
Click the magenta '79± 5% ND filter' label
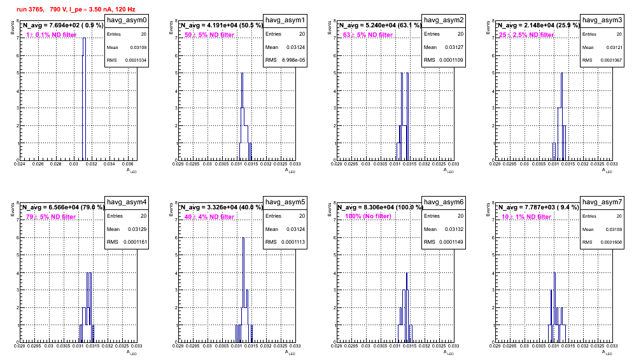(51, 217)
